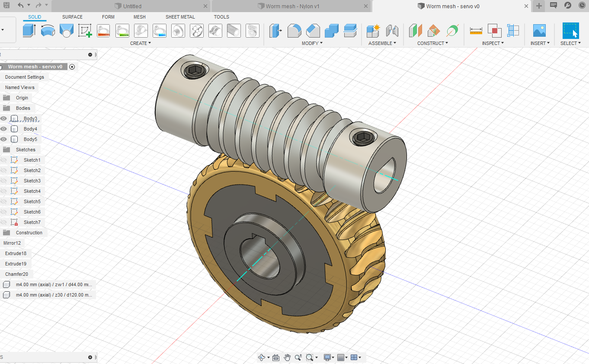Select the Chamfer tool
This screenshot has width=589, height=364.
pos(313,31)
